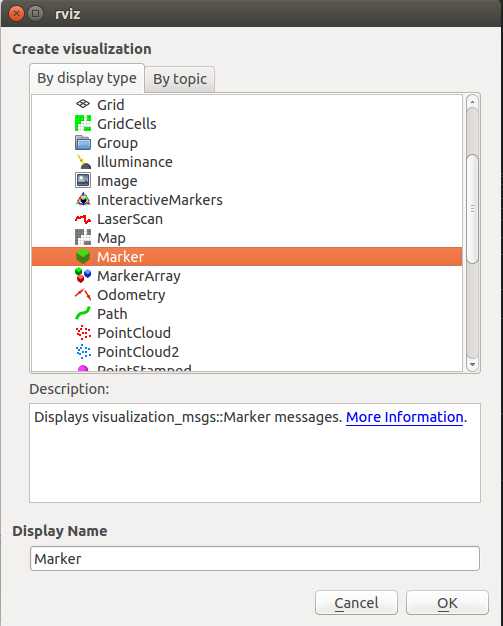Image resolution: width=503 pixels, height=626 pixels.
Task: Click the red LaserScan icon
Action: tap(83, 219)
